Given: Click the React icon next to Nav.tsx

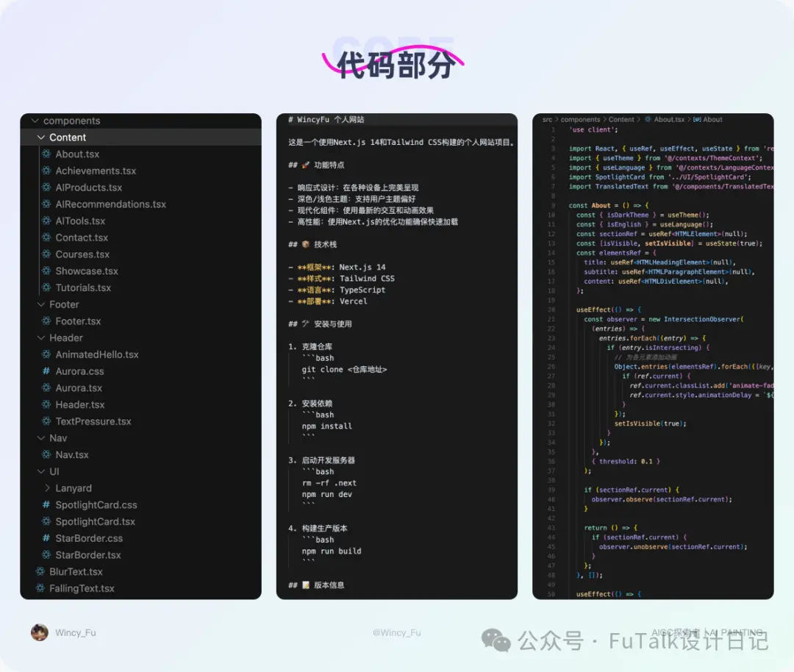Looking at the screenshot, I should tap(46, 454).
